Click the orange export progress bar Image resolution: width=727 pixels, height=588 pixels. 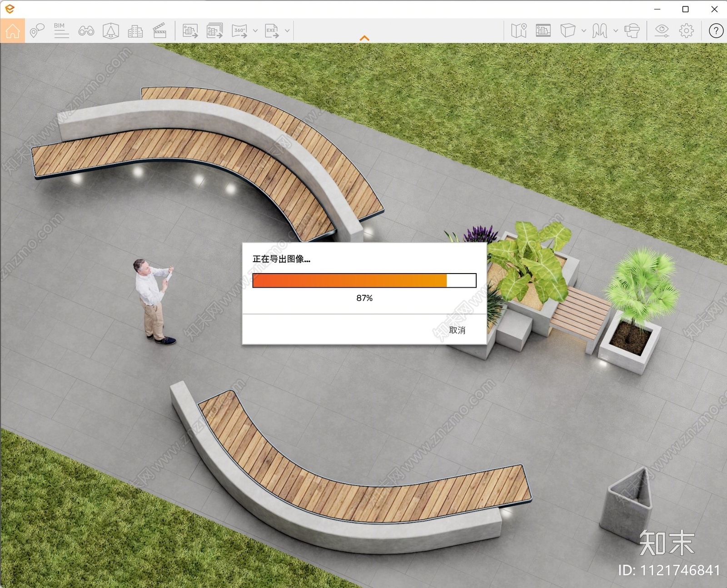(x=364, y=280)
